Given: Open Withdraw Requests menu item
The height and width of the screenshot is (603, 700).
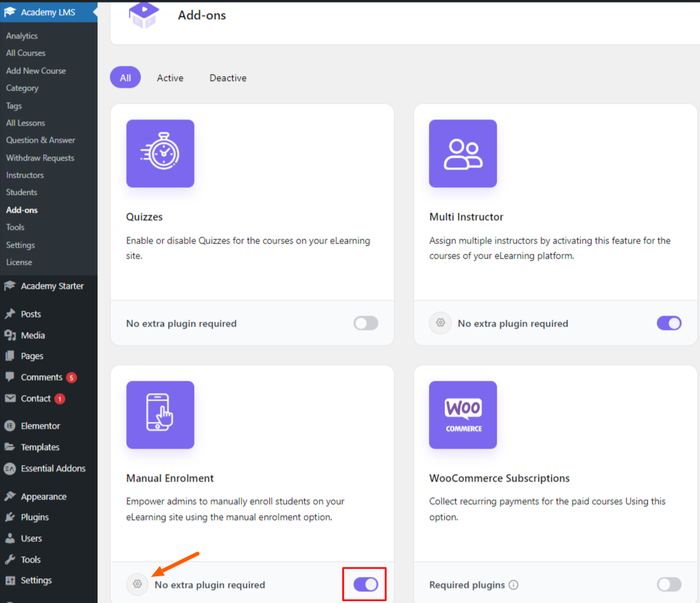Looking at the screenshot, I should click(x=40, y=158).
